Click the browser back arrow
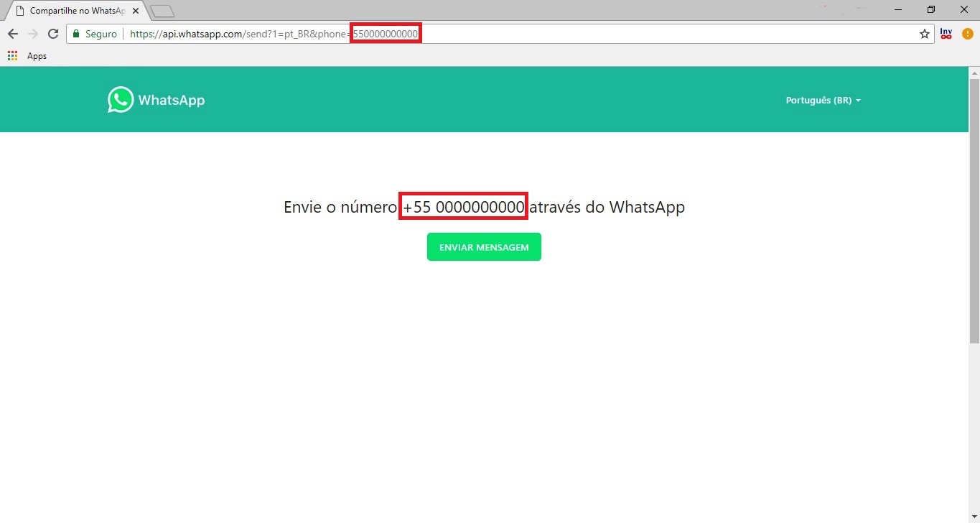The image size is (980, 523). point(12,34)
